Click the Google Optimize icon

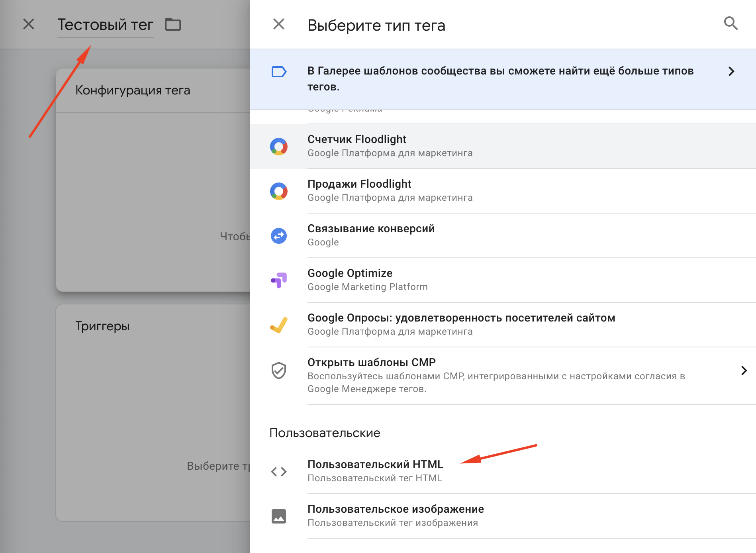click(279, 280)
